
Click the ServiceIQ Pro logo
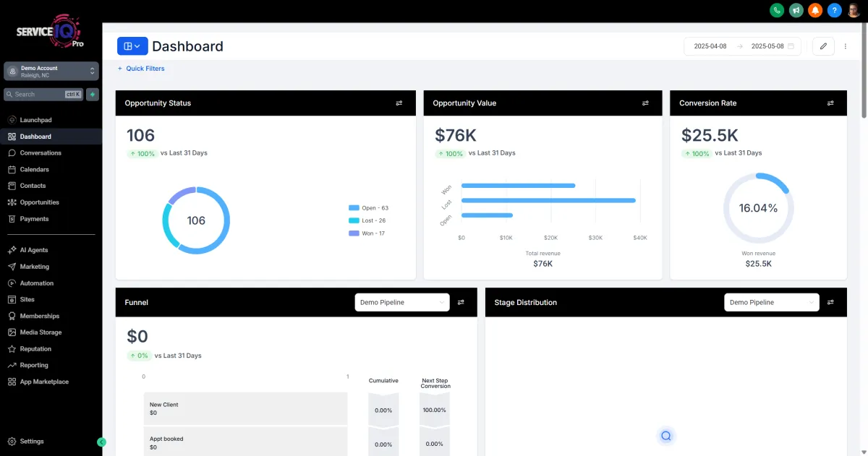coord(51,32)
